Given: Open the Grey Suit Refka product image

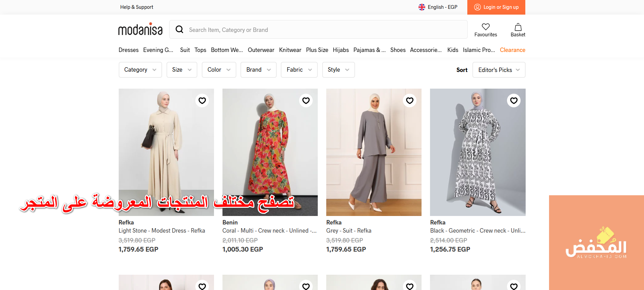Looking at the screenshot, I should (x=373, y=152).
